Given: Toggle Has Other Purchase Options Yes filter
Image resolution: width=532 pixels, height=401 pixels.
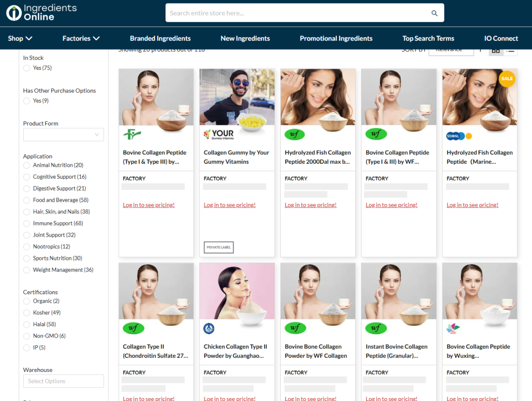Looking at the screenshot, I should [27, 101].
